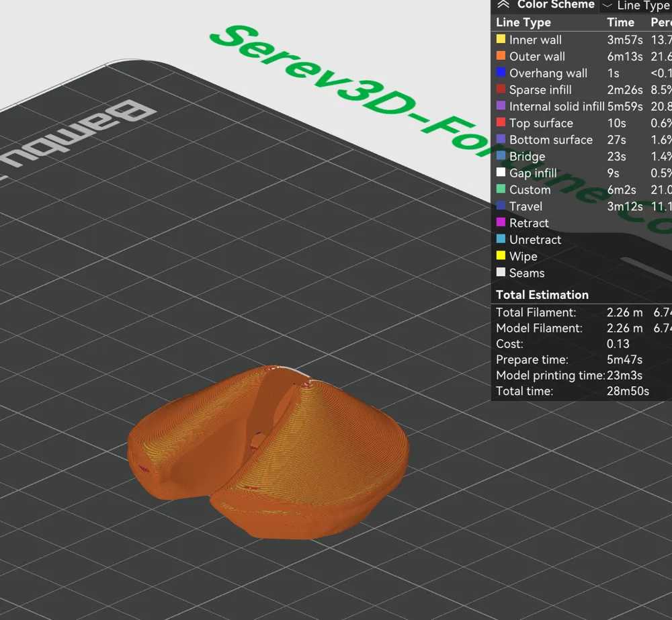This screenshot has width=672, height=620.
Task: Click the Model Filament value 2.26 m
Action: (624, 328)
